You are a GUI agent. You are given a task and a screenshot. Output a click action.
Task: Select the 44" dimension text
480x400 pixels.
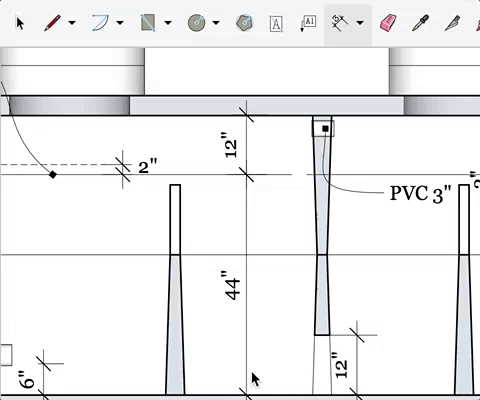click(x=232, y=286)
